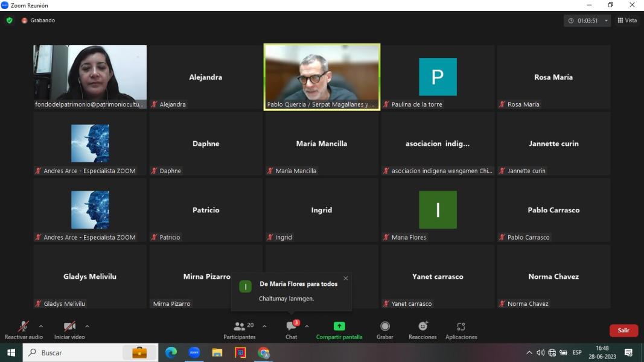Open the meeting timer dropdown

coord(606,21)
